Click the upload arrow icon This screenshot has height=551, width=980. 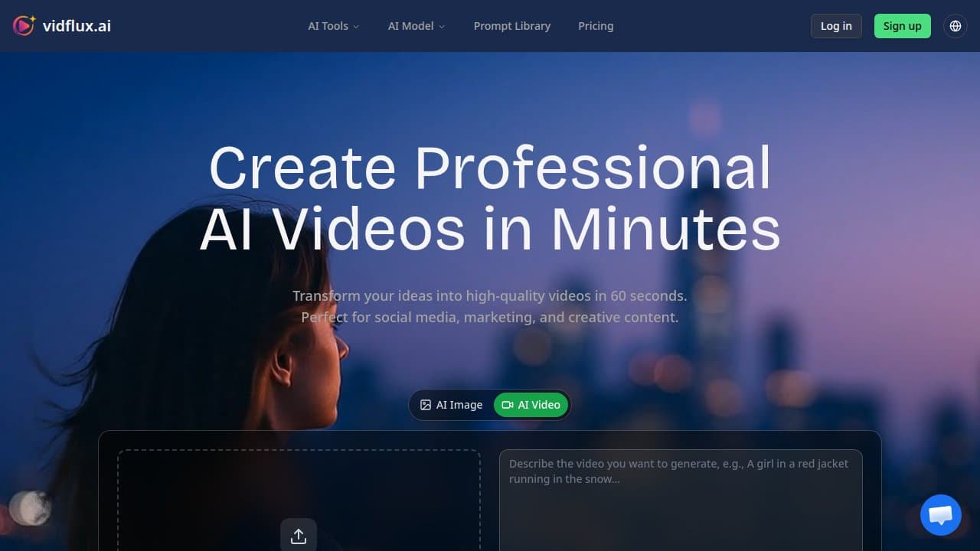pos(299,536)
